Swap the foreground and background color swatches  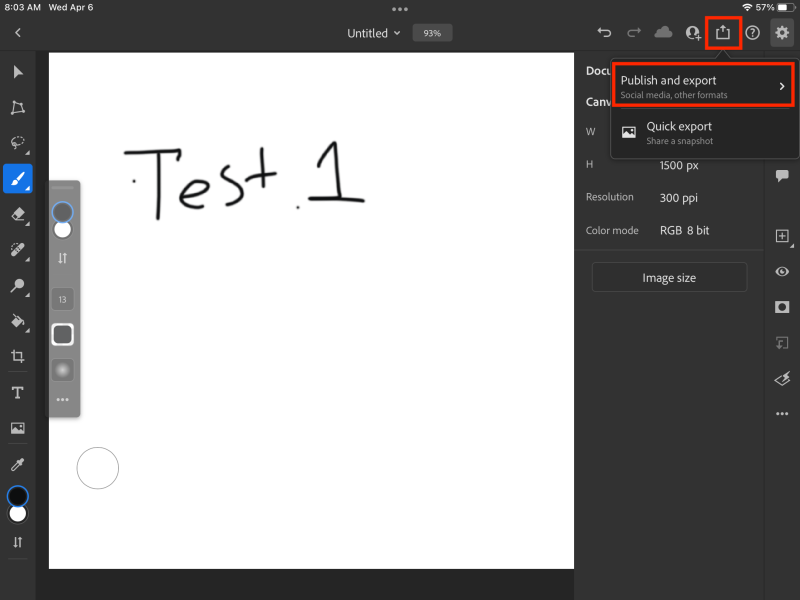tap(17, 540)
